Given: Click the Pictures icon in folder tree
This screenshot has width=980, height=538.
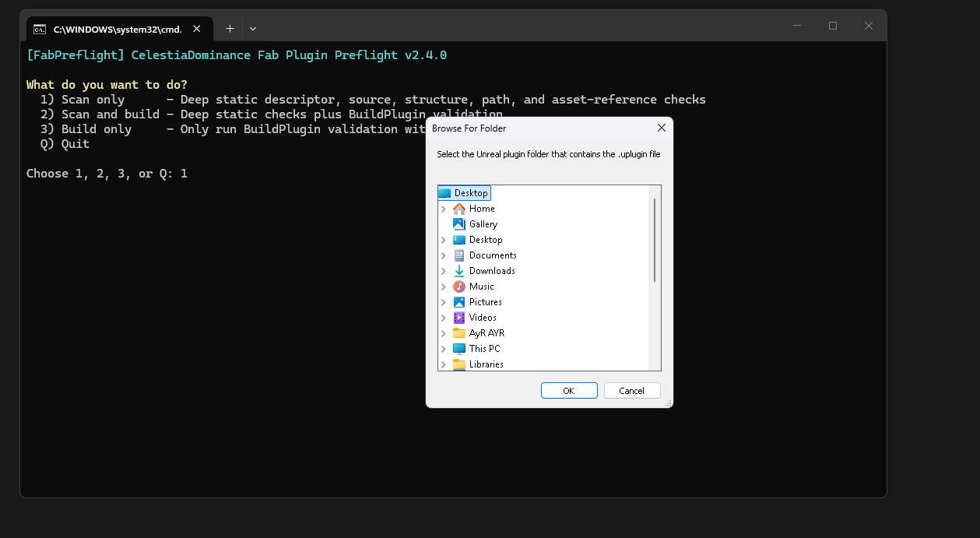Looking at the screenshot, I should pos(459,302).
